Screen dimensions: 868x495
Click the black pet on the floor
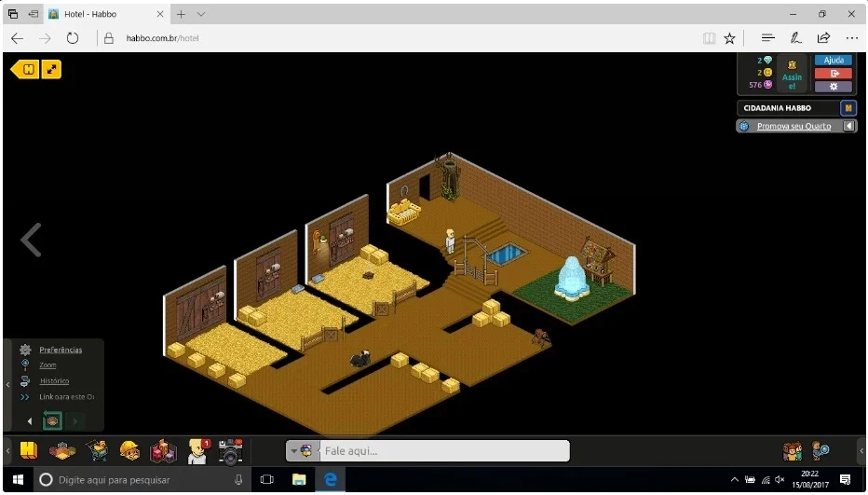(x=359, y=358)
